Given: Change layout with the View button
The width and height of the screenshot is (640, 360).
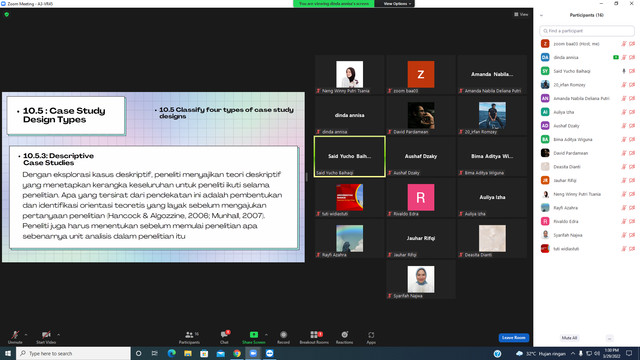Looking at the screenshot, I should point(521,14).
